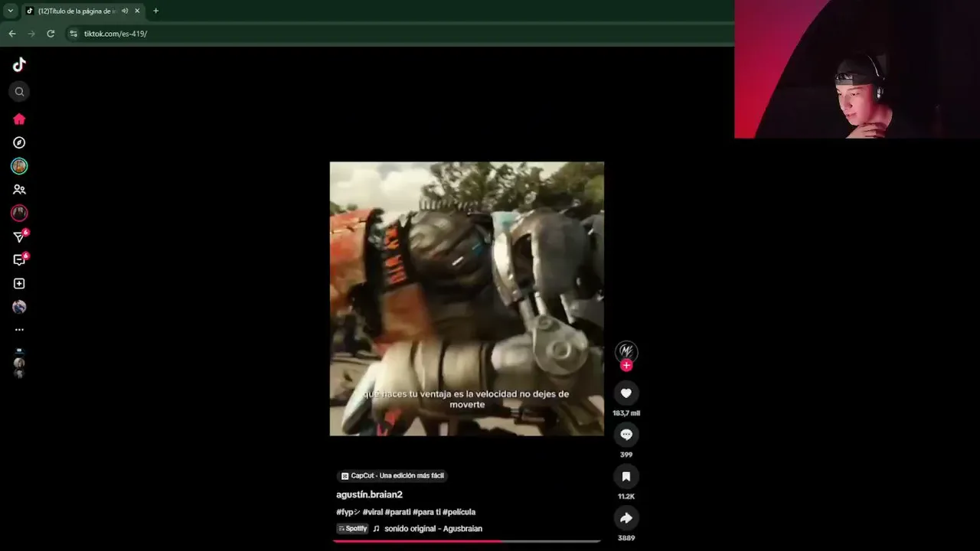This screenshot has width=980, height=551.
Task: Expand the tab search dropdown arrow
Action: [x=10, y=11]
